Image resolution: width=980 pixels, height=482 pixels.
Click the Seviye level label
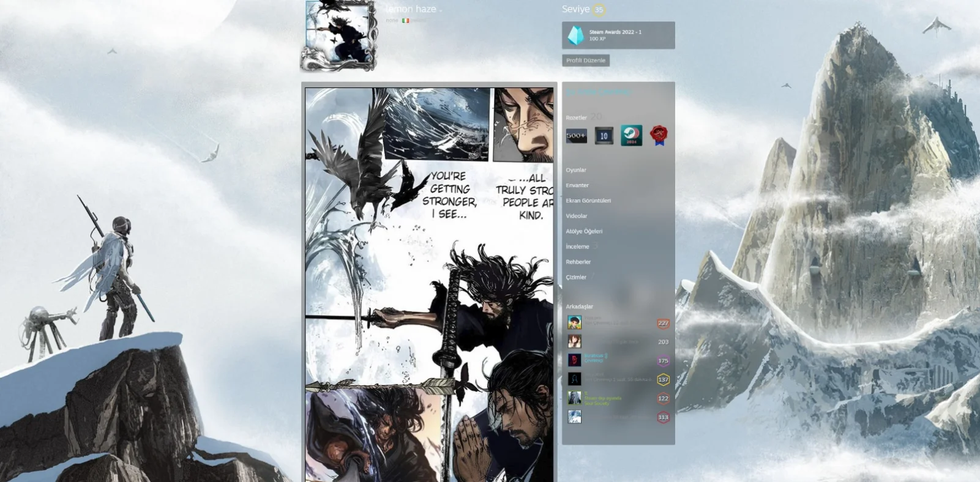click(575, 9)
